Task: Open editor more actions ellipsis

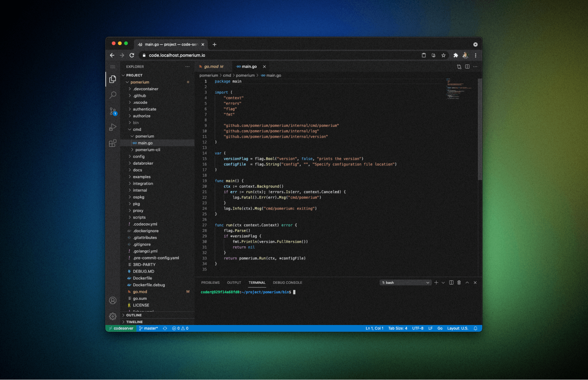Action: coord(475,67)
